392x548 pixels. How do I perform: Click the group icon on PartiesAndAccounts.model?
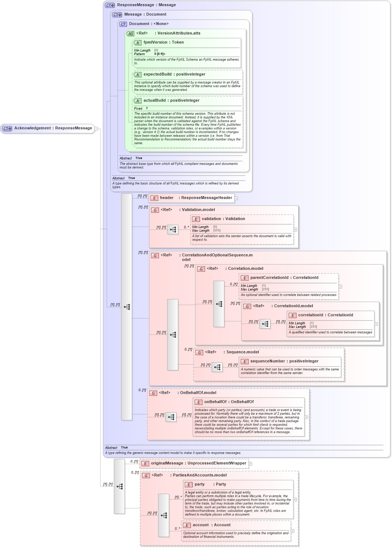146,475
